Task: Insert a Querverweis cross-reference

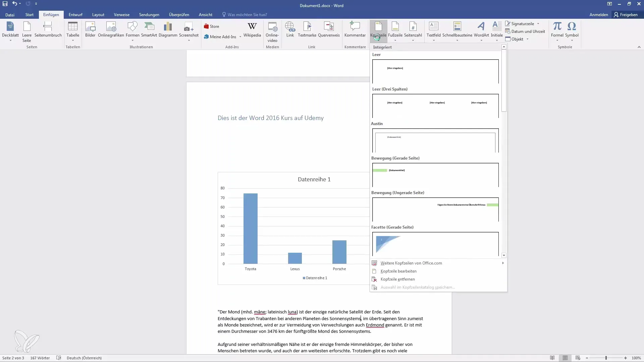Action: (329, 29)
